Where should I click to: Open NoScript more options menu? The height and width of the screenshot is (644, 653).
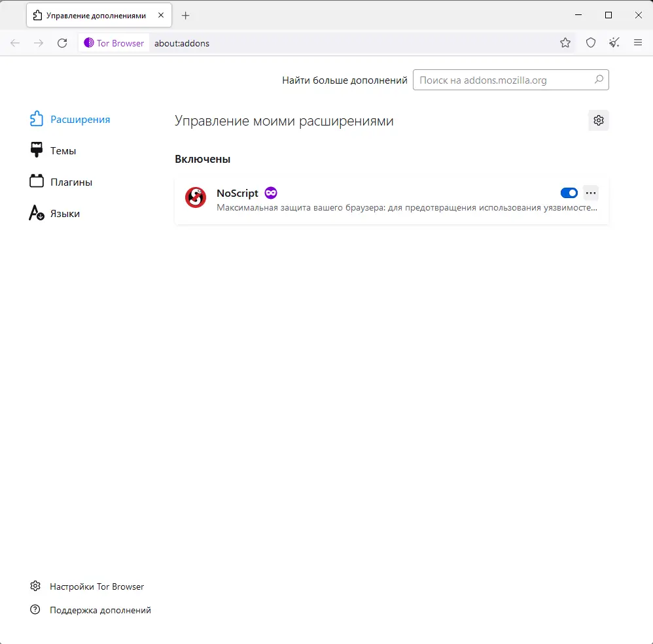pyautogui.click(x=591, y=193)
